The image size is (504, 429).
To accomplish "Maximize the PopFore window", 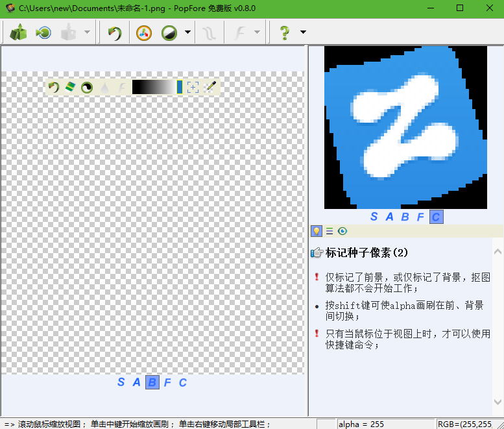I will (x=460, y=8).
